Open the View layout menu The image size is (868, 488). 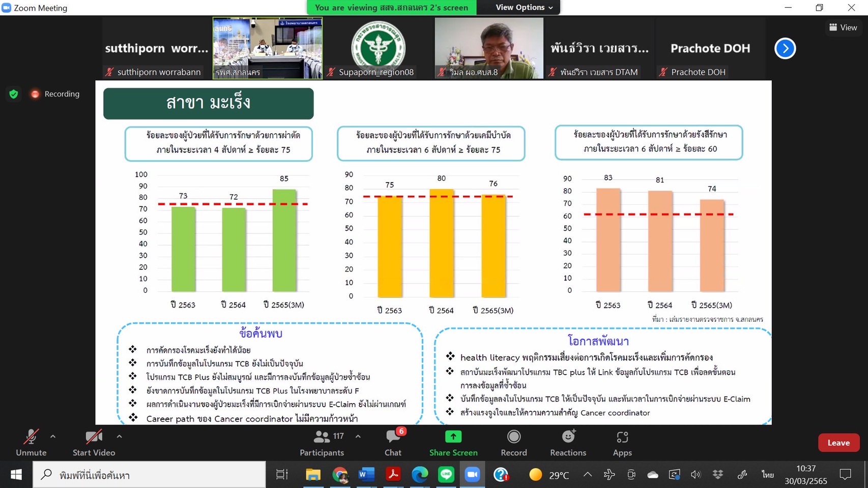[x=843, y=27]
